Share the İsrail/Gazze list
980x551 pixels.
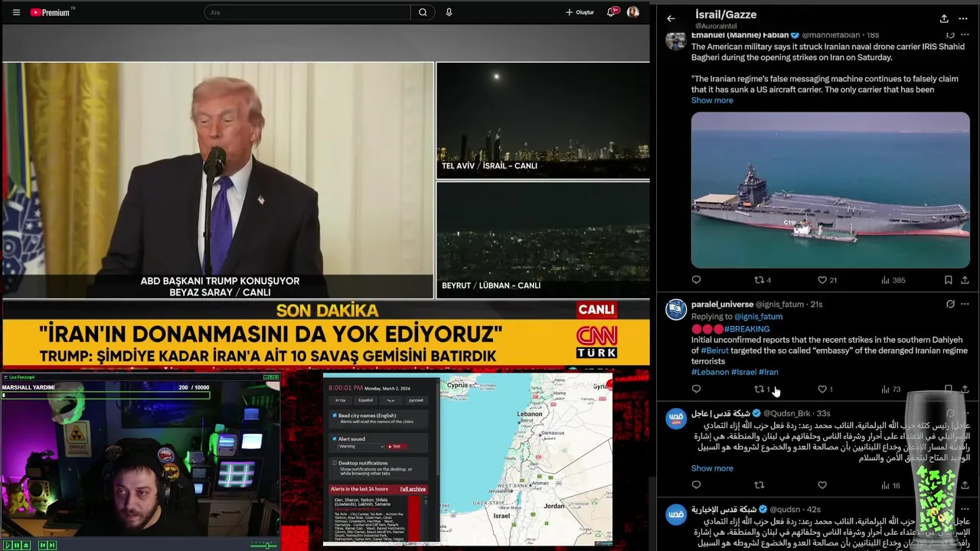click(x=944, y=18)
